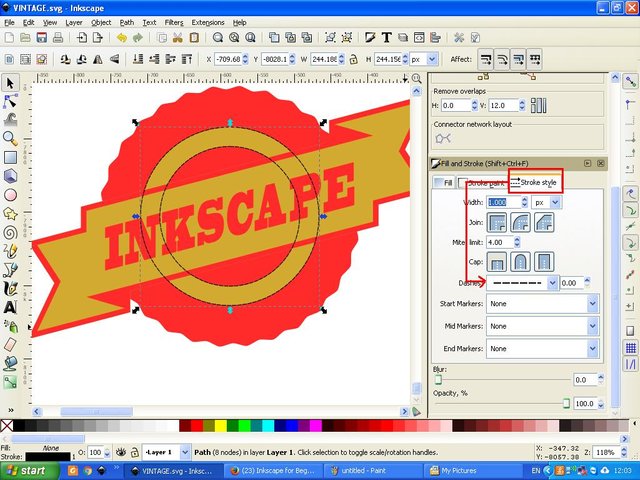This screenshot has height=480, width=640.
Task: Click the remove overlaps button
Action: click(538, 105)
